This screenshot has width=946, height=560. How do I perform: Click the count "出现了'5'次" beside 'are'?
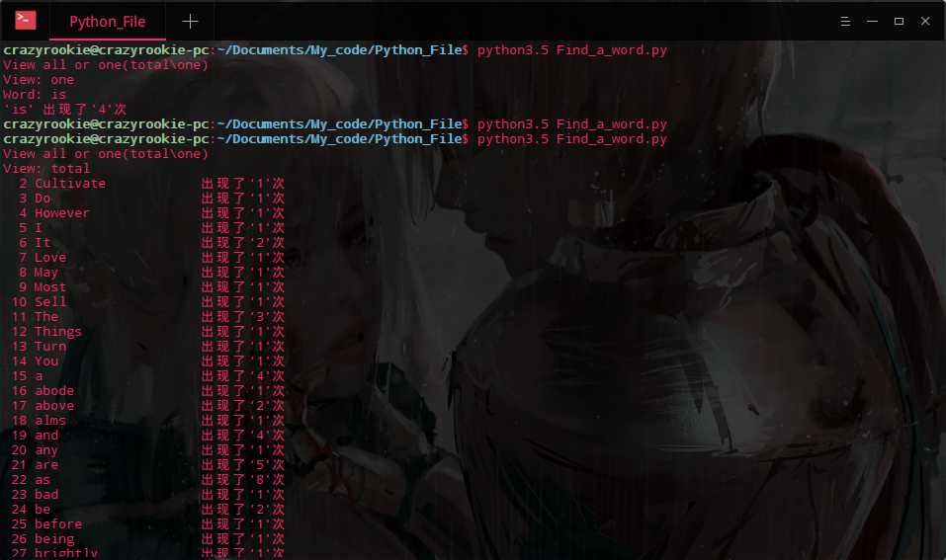click(x=243, y=465)
